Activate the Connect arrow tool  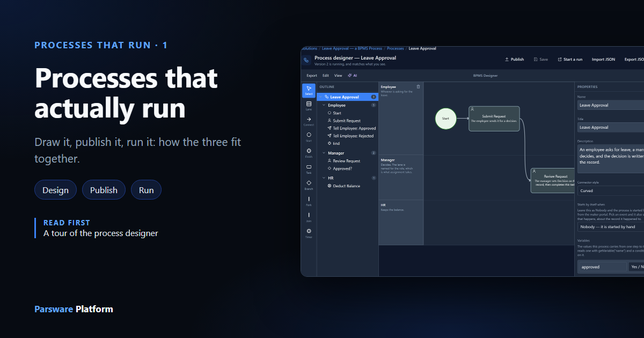pos(309,121)
